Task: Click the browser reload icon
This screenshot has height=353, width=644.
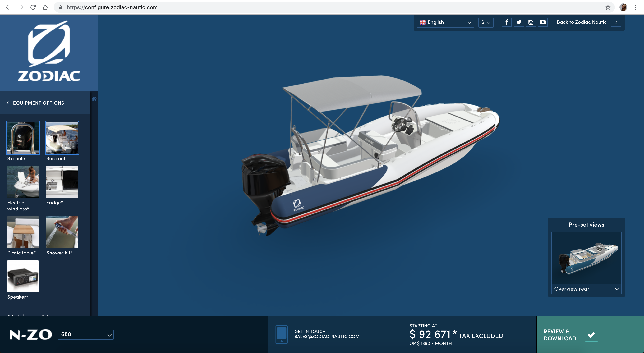Action: [x=33, y=7]
